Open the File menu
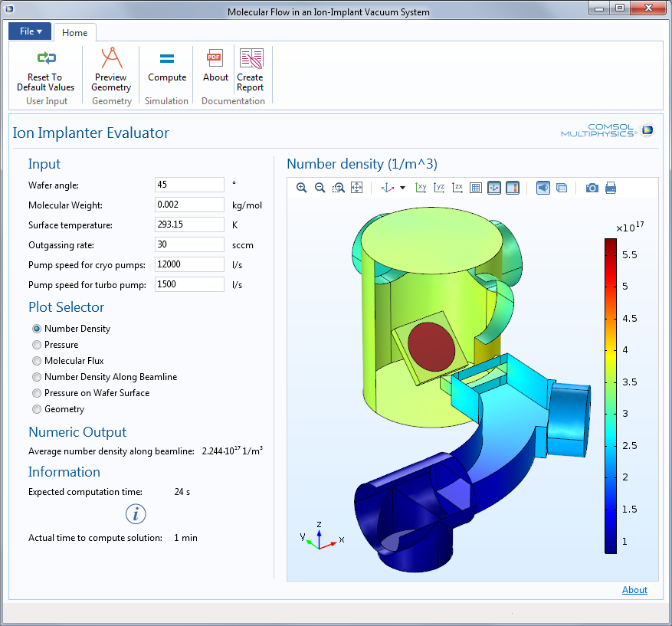This screenshot has width=672, height=626. 30,31
